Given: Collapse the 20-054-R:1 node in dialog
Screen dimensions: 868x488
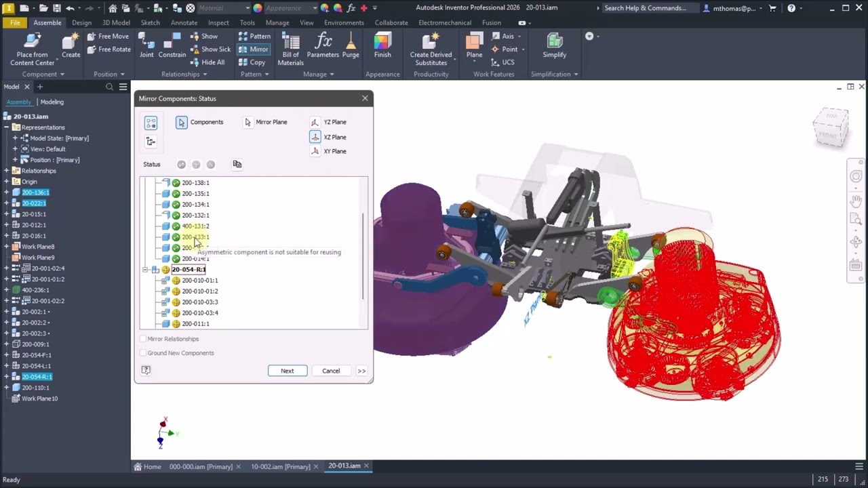Looking at the screenshot, I should click(x=145, y=270).
